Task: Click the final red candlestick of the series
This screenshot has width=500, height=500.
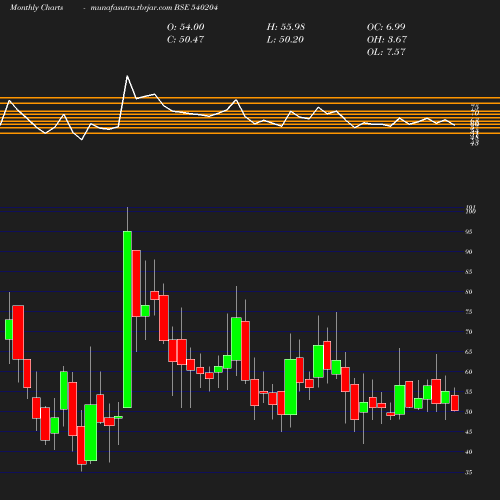Action: point(455,403)
